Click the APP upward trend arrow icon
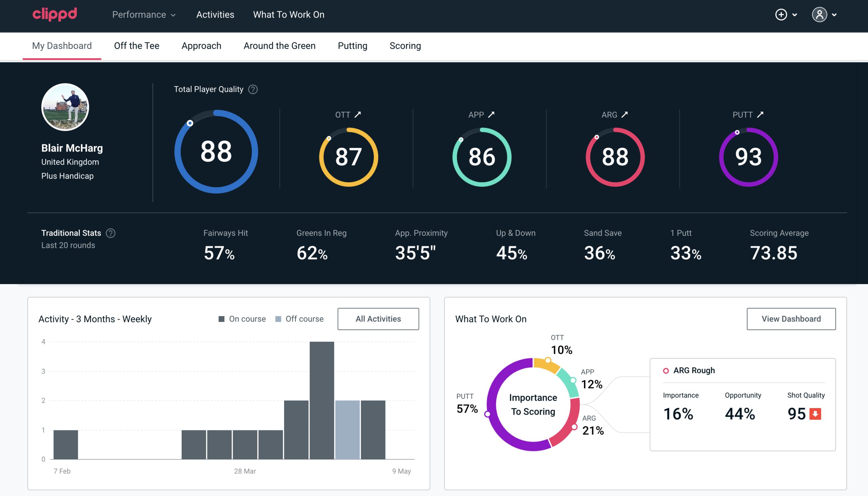This screenshot has height=496, width=868. click(x=492, y=115)
